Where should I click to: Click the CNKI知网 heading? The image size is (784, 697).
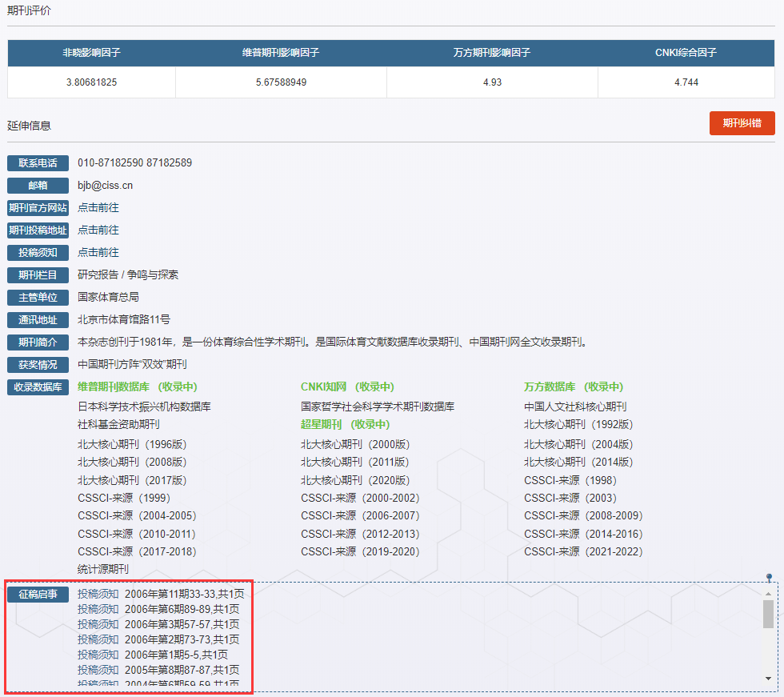(x=323, y=387)
